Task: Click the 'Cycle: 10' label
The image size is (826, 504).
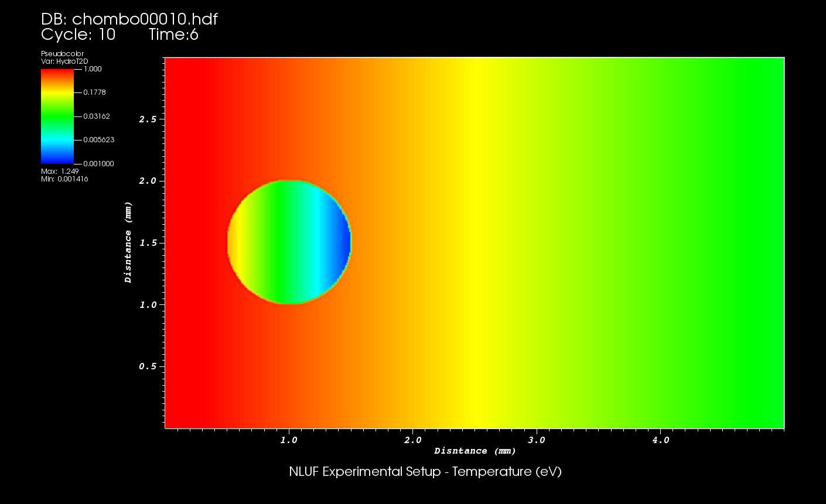Action: coord(78,35)
